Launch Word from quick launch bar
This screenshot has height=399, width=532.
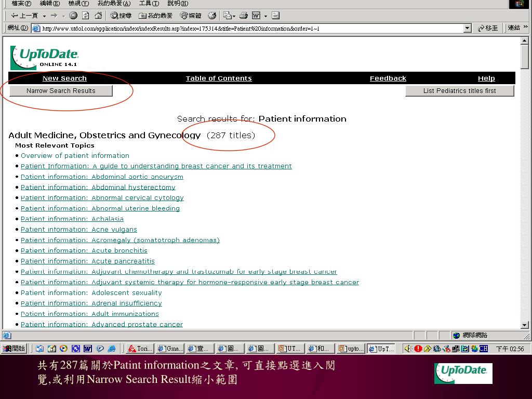[x=88, y=349]
